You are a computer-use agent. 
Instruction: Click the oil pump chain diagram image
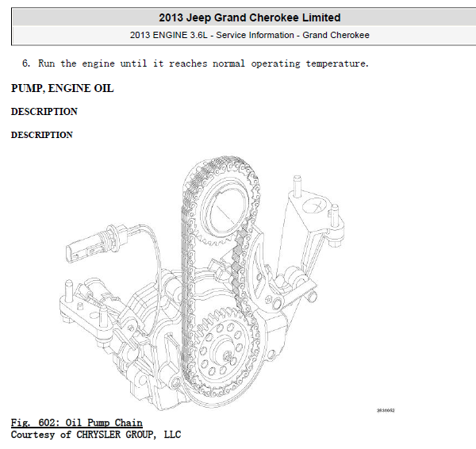click(x=202, y=283)
